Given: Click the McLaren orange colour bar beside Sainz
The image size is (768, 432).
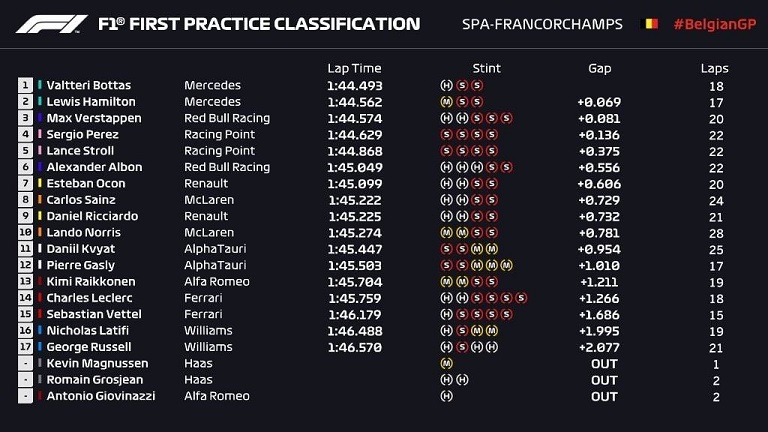Looking at the screenshot, I should (x=40, y=199).
